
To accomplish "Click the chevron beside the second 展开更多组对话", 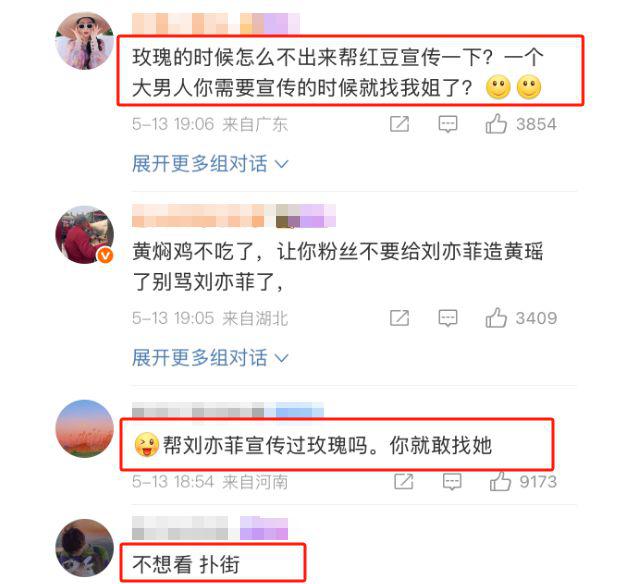I will [x=281, y=359].
